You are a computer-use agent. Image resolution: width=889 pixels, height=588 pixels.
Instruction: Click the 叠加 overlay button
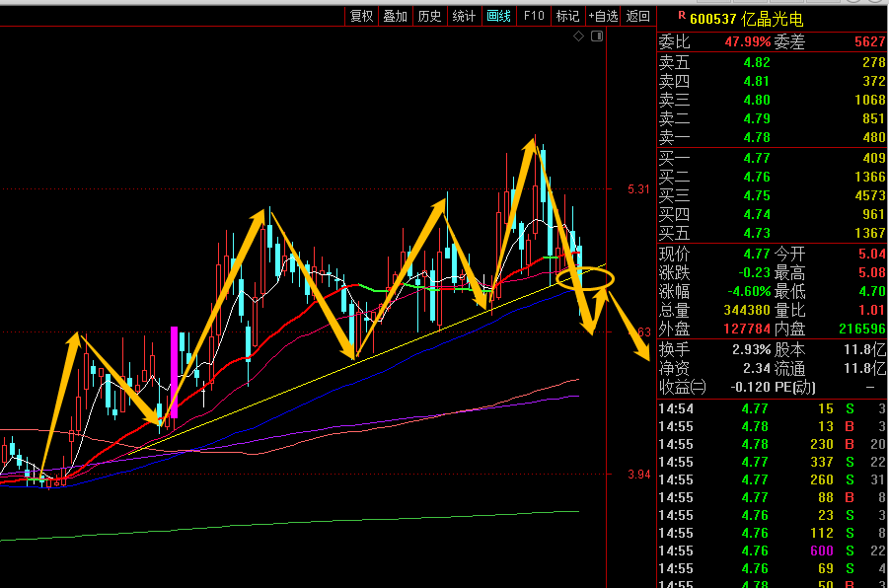[395, 16]
